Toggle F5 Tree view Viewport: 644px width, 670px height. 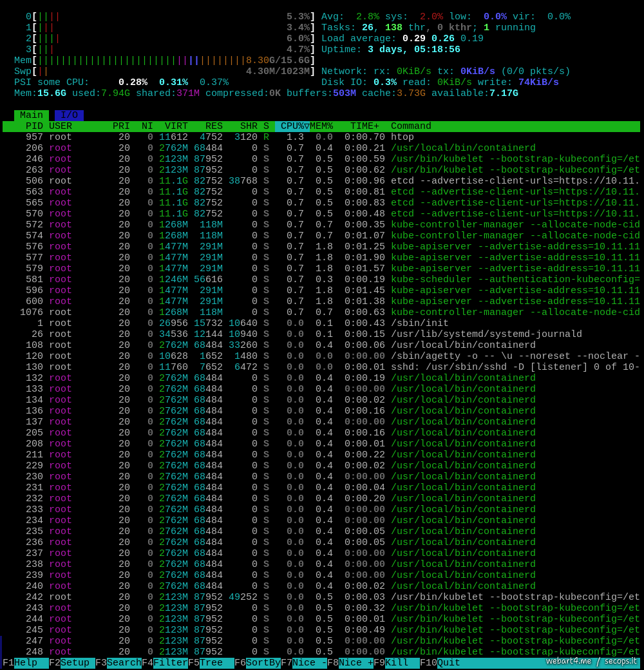tap(211, 663)
